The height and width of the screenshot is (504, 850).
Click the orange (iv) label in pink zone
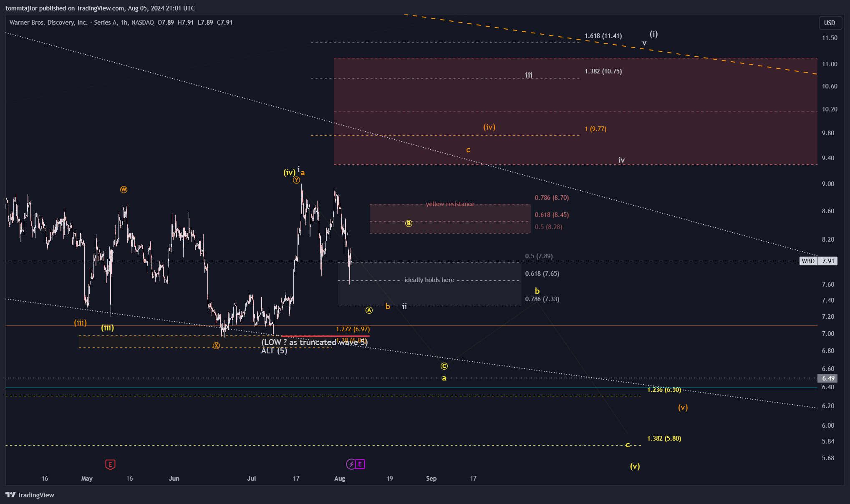pyautogui.click(x=489, y=127)
